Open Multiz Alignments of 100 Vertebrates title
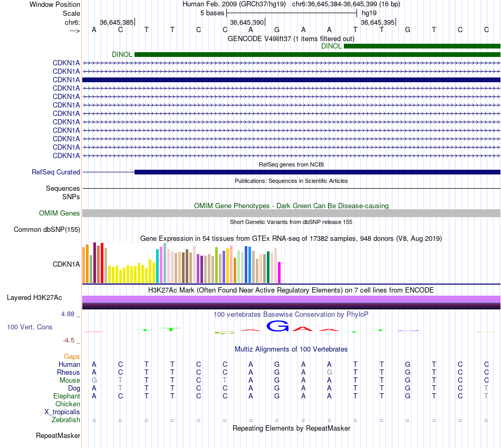Screen dimensions: 501x448 (x=291, y=349)
